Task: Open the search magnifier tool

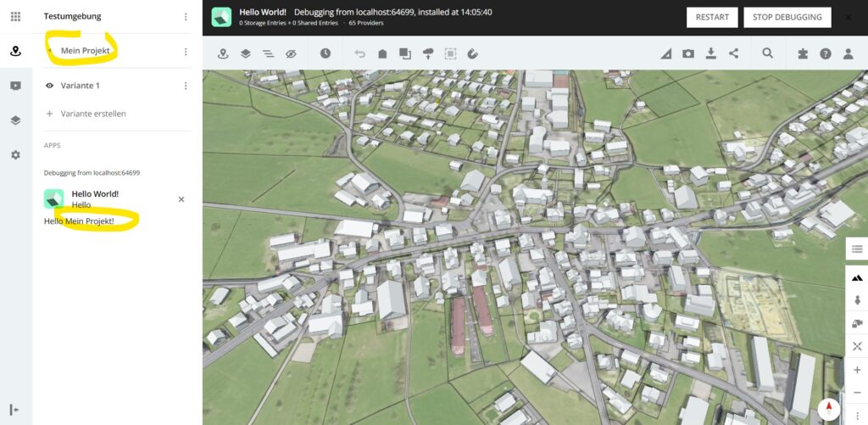Action: (767, 53)
